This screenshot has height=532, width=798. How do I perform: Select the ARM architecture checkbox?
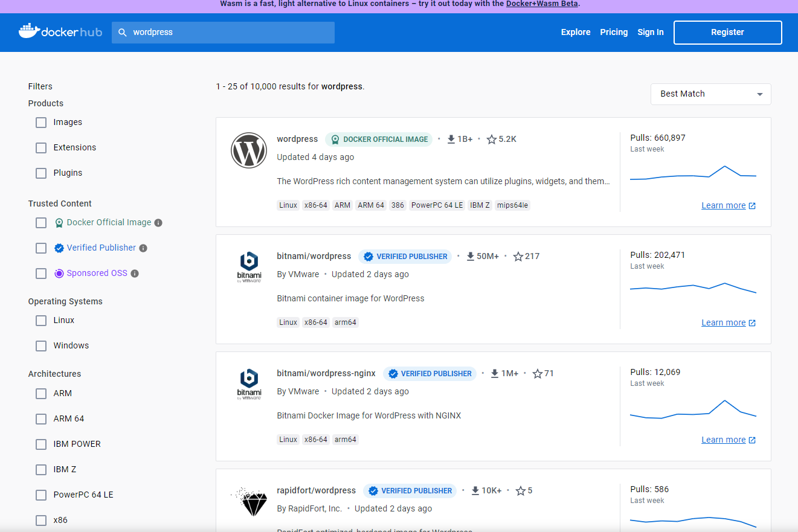click(x=41, y=394)
